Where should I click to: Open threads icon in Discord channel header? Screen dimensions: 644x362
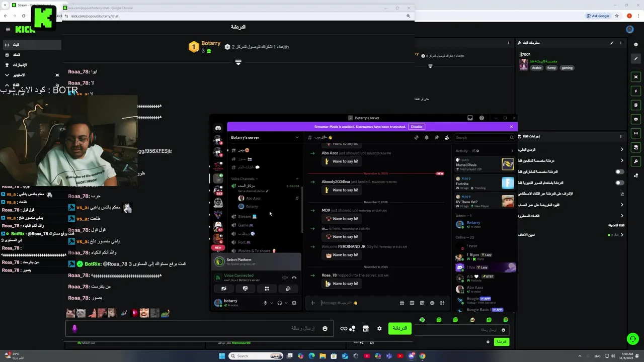coord(416,137)
